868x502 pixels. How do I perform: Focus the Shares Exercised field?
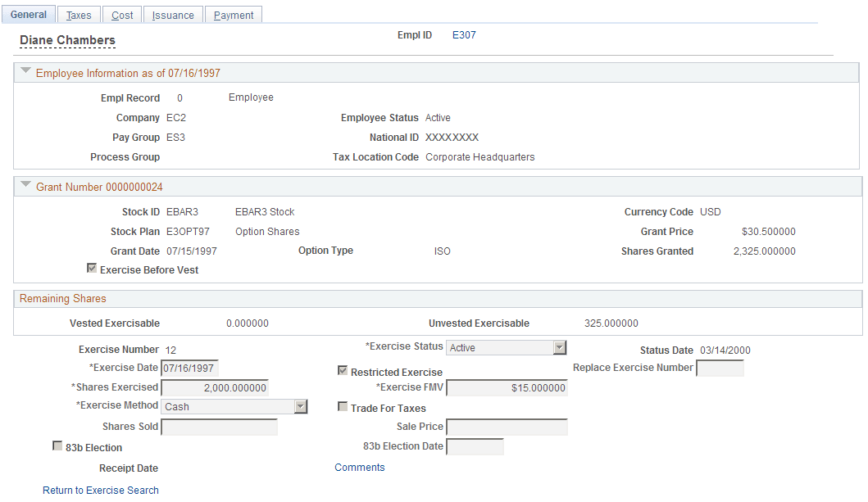coord(215,388)
